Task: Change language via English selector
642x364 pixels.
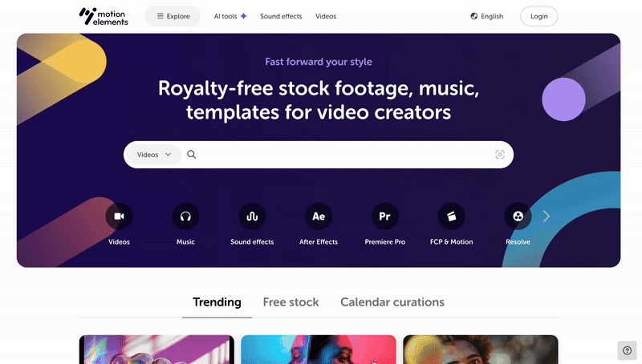Action: (x=487, y=16)
